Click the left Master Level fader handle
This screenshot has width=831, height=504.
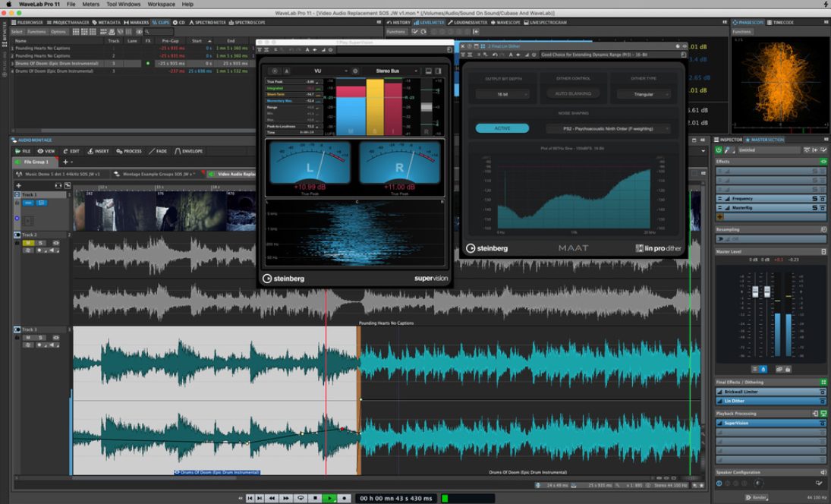tap(755, 292)
